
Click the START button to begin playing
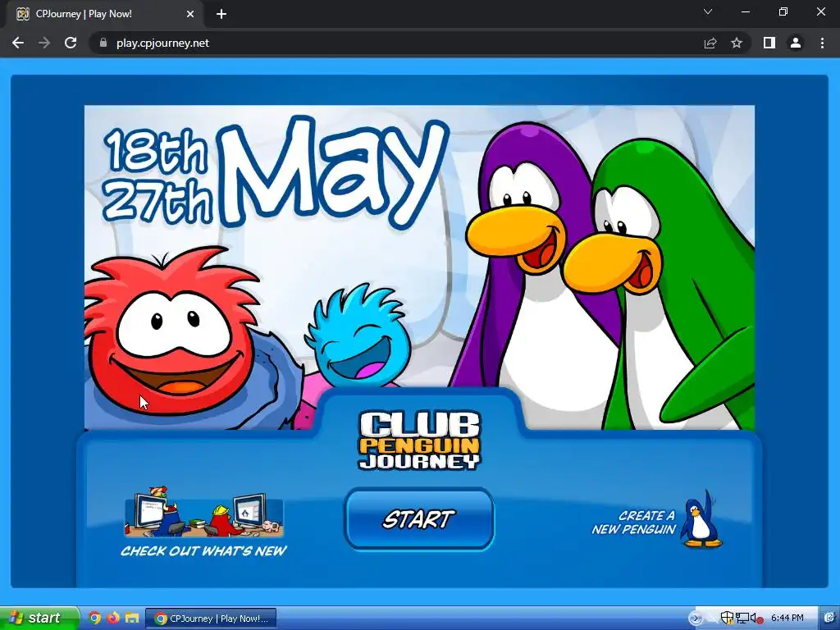tap(419, 518)
